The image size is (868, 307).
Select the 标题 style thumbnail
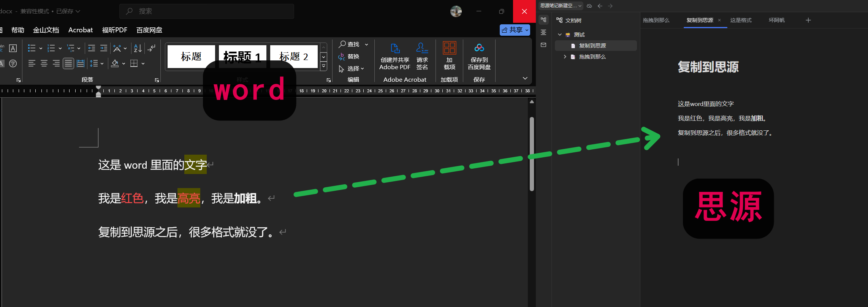(191, 57)
